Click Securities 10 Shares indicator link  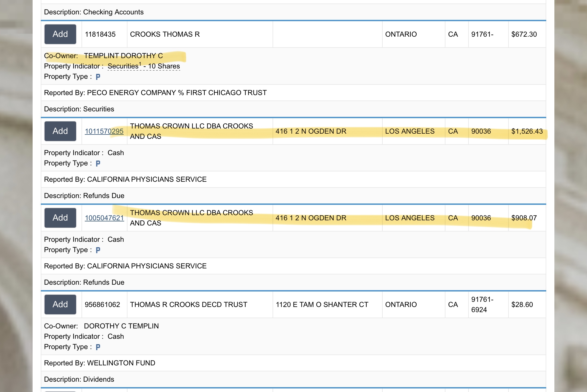click(x=144, y=66)
